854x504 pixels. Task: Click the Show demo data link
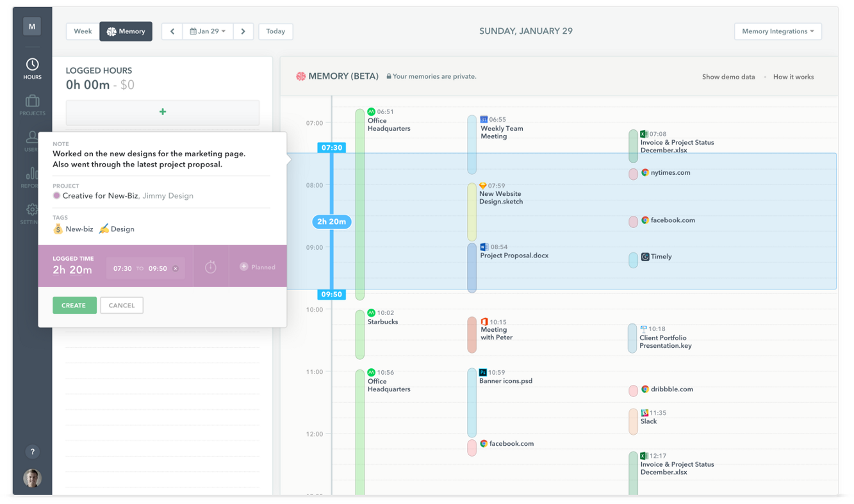pyautogui.click(x=728, y=77)
